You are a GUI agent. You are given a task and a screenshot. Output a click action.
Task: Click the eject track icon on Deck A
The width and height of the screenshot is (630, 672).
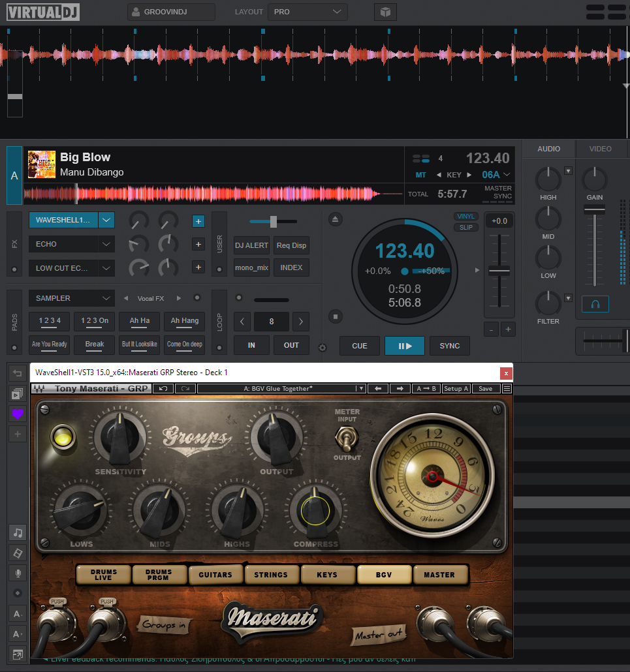(x=336, y=220)
